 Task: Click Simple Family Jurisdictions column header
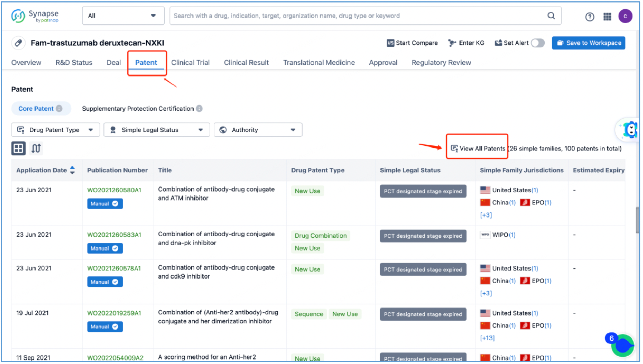[x=521, y=170]
